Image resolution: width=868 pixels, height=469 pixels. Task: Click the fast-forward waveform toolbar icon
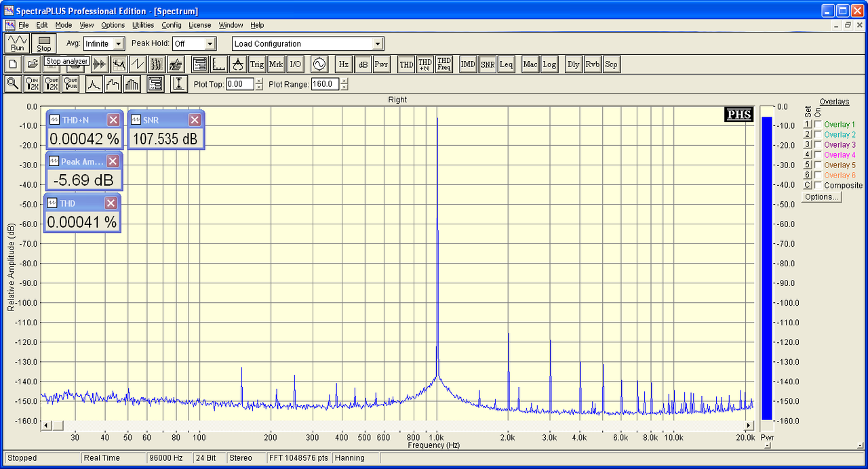100,64
